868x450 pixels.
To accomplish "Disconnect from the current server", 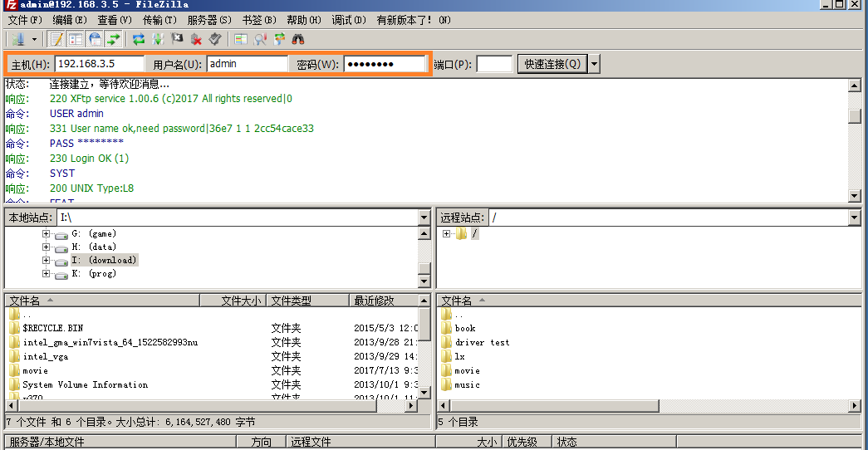I will pos(196,39).
